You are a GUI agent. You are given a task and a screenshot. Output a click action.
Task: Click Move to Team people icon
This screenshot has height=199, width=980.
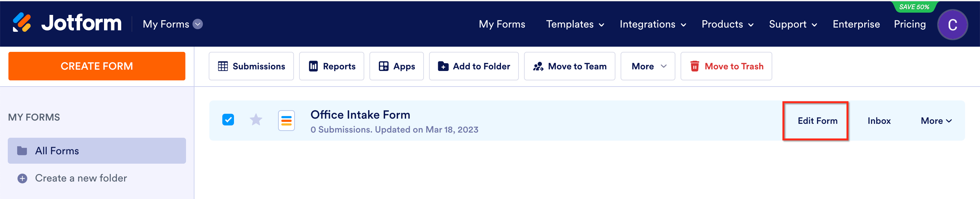point(538,66)
